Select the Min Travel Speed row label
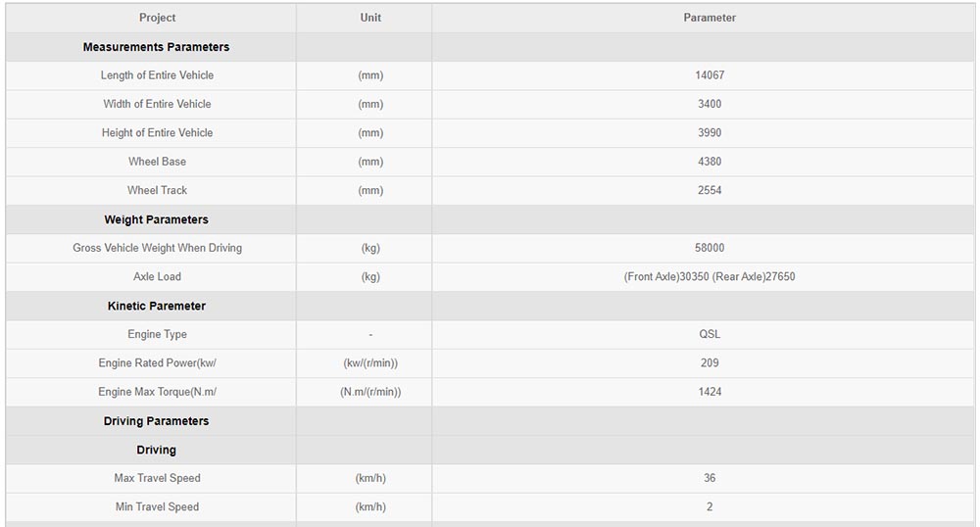The height and width of the screenshot is (527, 980). tap(157, 506)
